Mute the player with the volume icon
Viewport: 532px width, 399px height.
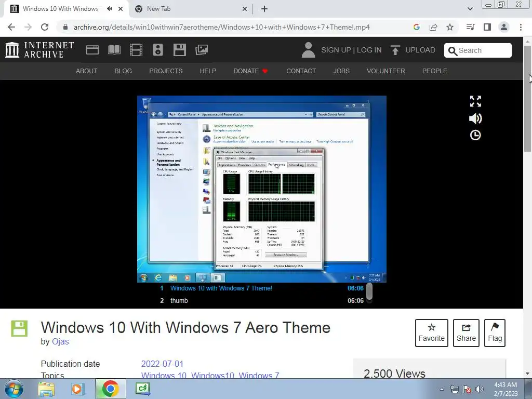tap(475, 118)
